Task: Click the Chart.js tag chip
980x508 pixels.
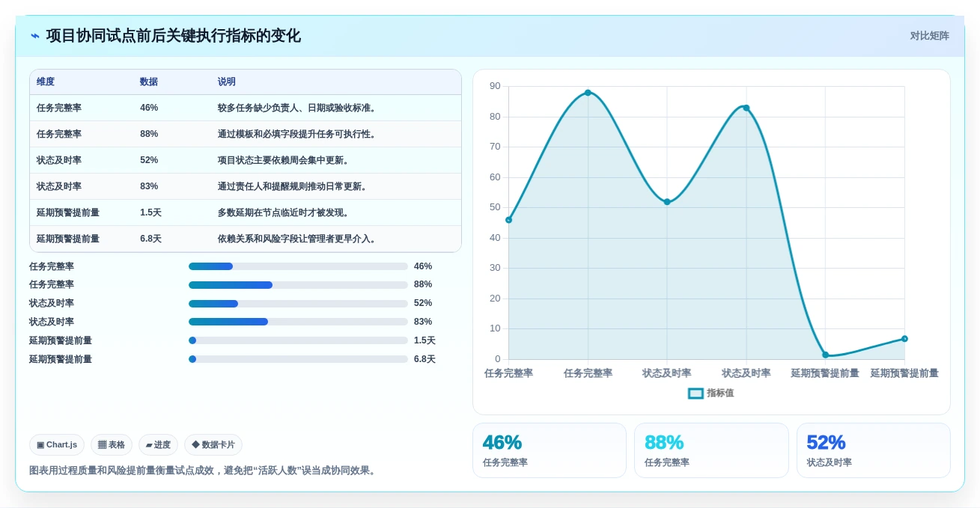Action: click(x=57, y=444)
